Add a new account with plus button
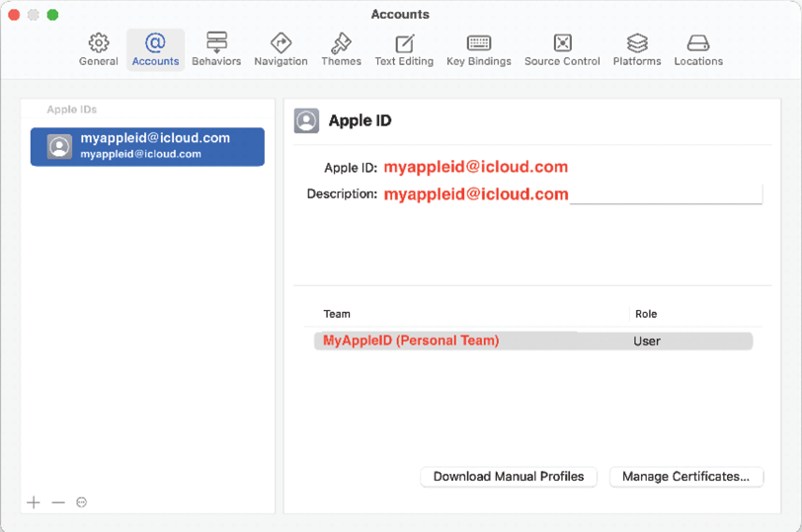The image size is (802, 532). coord(34,502)
